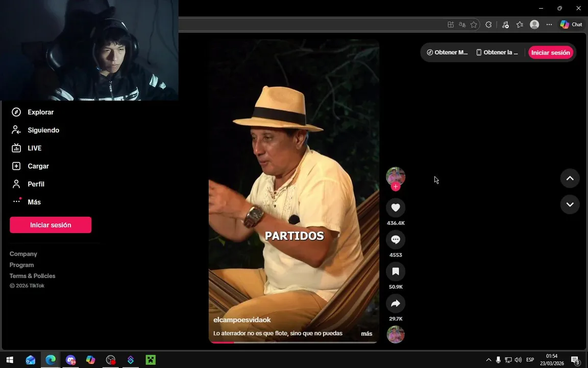The height and width of the screenshot is (368, 588).
Task: Open elcampoesvidaok profile from video caption
Action: [x=242, y=320]
